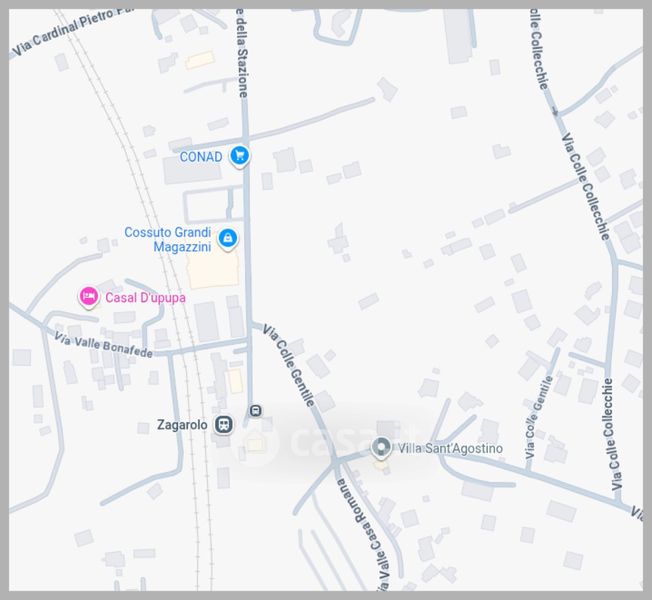Select the della Stazione road label
This screenshot has height=600, width=652.
pyautogui.click(x=242, y=53)
